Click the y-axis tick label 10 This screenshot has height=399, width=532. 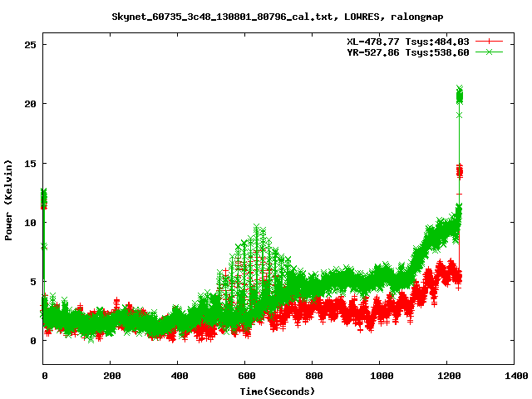tap(30, 223)
